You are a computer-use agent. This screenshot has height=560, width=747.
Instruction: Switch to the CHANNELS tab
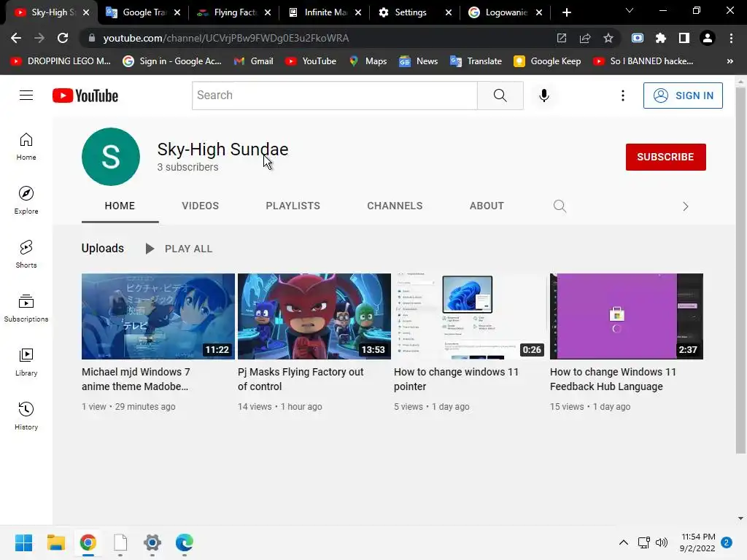[395, 206]
